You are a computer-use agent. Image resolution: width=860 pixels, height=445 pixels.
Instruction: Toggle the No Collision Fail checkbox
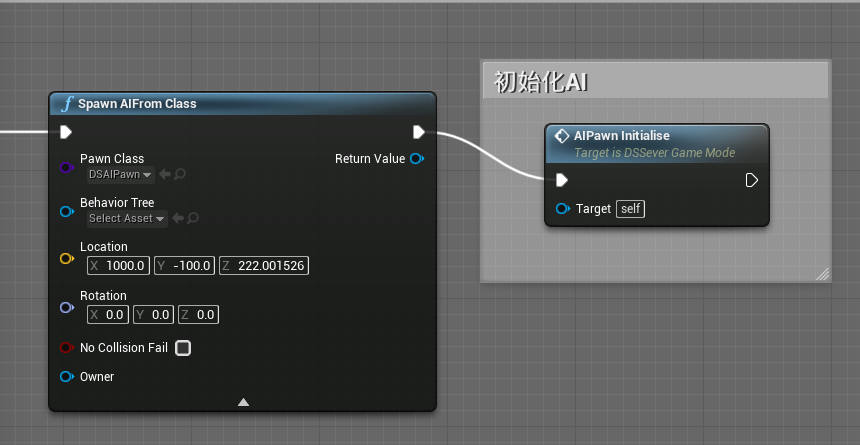coord(183,348)
